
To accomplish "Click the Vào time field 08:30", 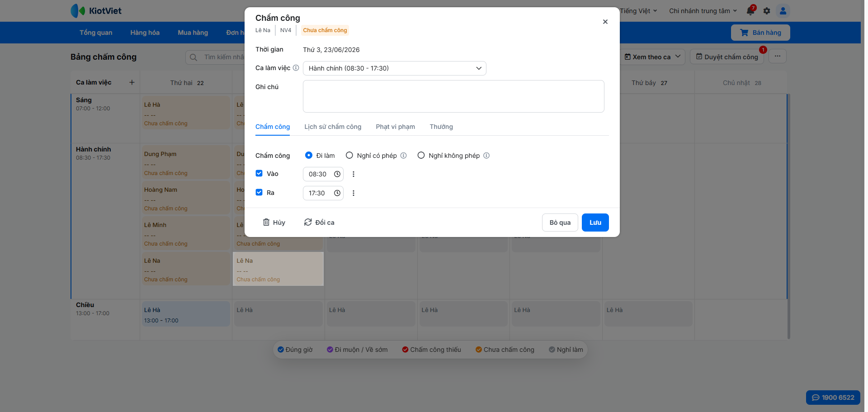I will click(x=323, y=174).
